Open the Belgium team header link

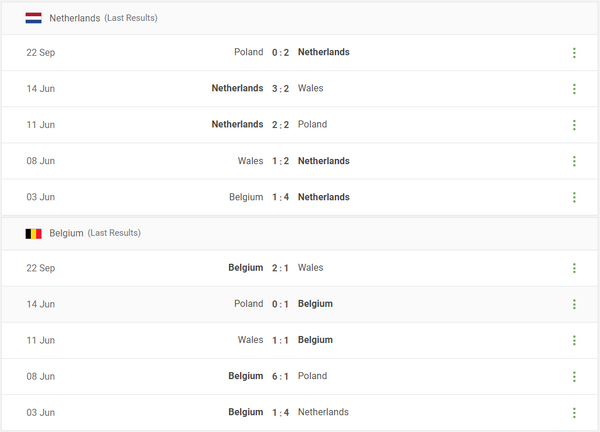click(67, 233)
